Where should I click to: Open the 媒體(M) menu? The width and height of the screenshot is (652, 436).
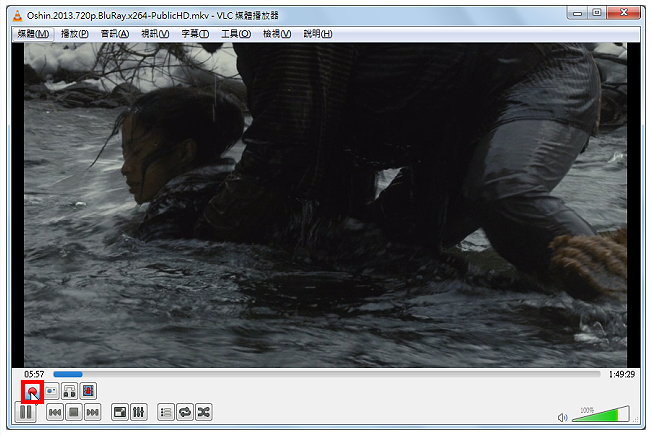(33, 34)
